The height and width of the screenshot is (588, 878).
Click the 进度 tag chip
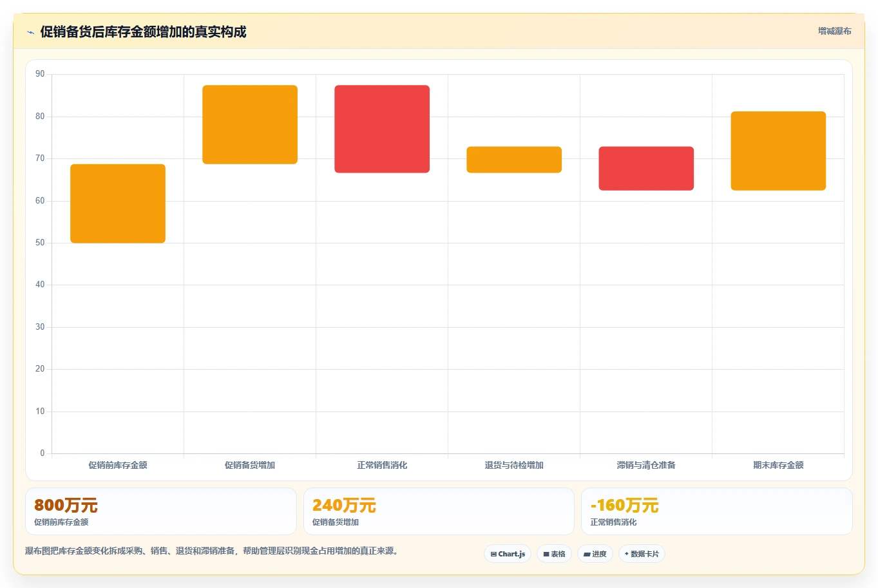pyautogui.click(x=595, y=554)
